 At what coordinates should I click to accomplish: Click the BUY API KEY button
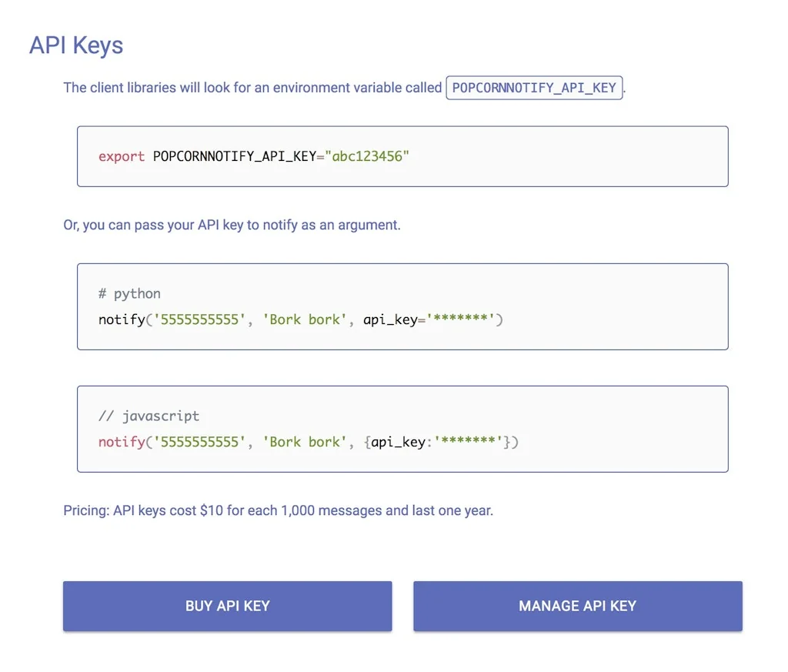click(227, 606)
